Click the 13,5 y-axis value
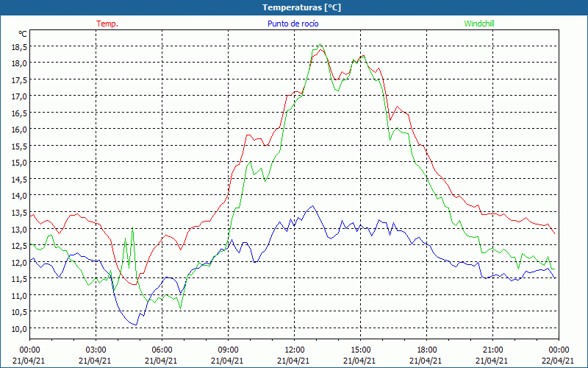 [x=18, y=212]
